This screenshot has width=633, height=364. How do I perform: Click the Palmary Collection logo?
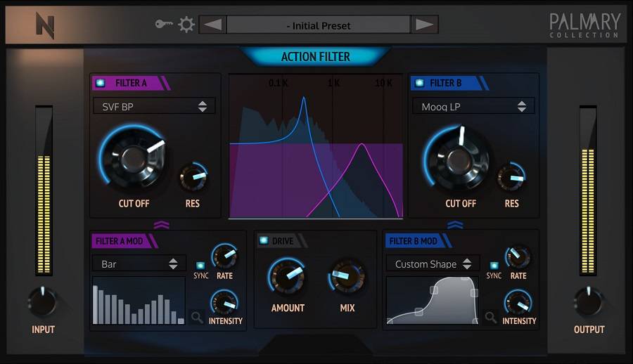584,25
